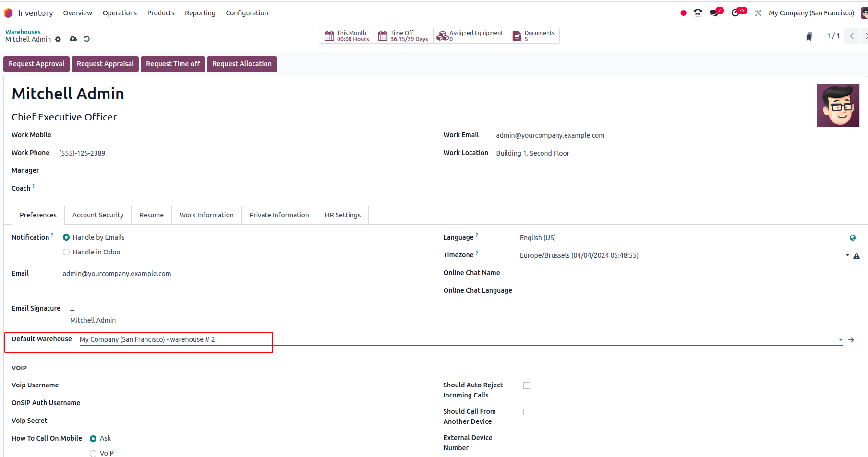
Task: Open the conversations messages icon
Action: pyautogui.click(x=714, y=13)
